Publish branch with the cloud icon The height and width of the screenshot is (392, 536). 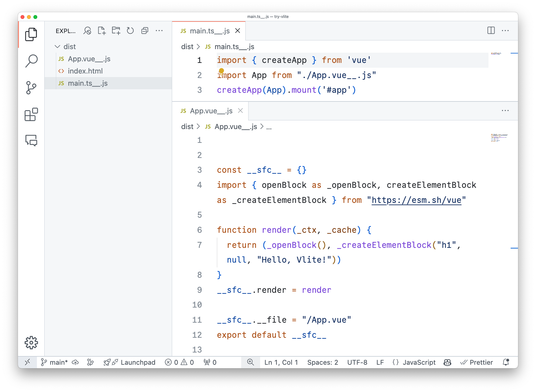click(75, 362)
